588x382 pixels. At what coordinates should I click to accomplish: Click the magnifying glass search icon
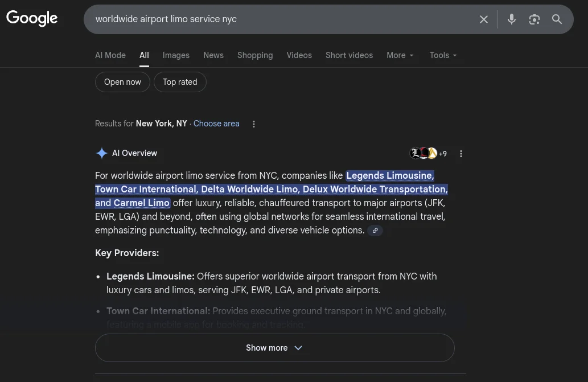[x=557, y=19]
